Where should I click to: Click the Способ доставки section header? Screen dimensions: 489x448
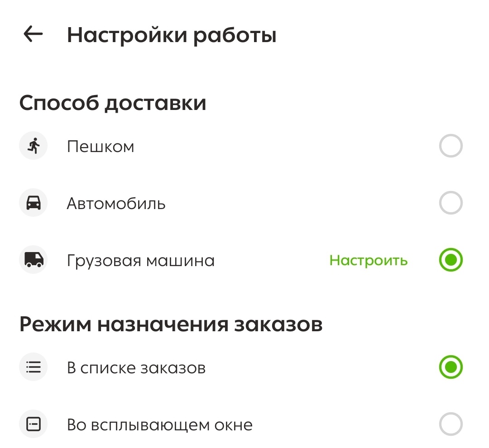click(x=112, y=102)
